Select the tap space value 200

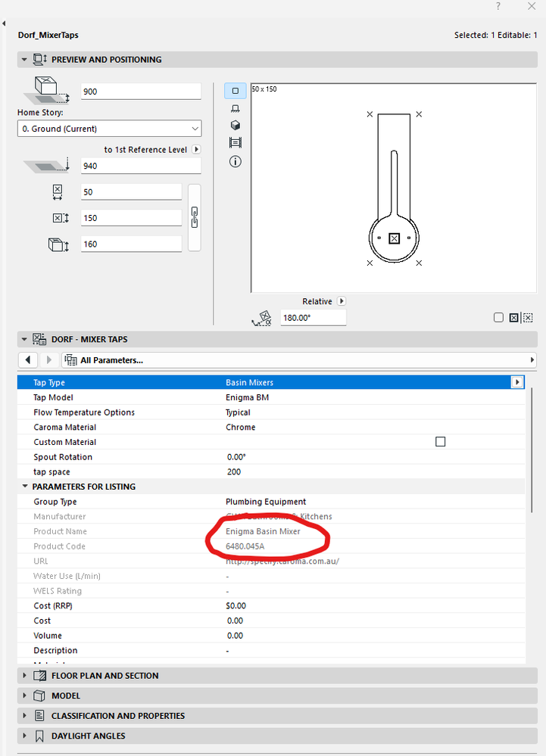234,472
